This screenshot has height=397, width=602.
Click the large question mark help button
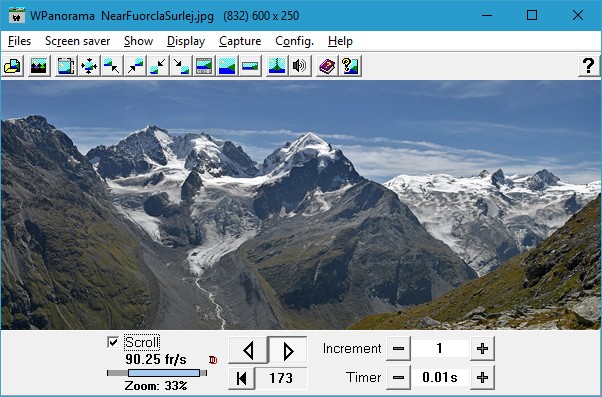pos(589,66)
